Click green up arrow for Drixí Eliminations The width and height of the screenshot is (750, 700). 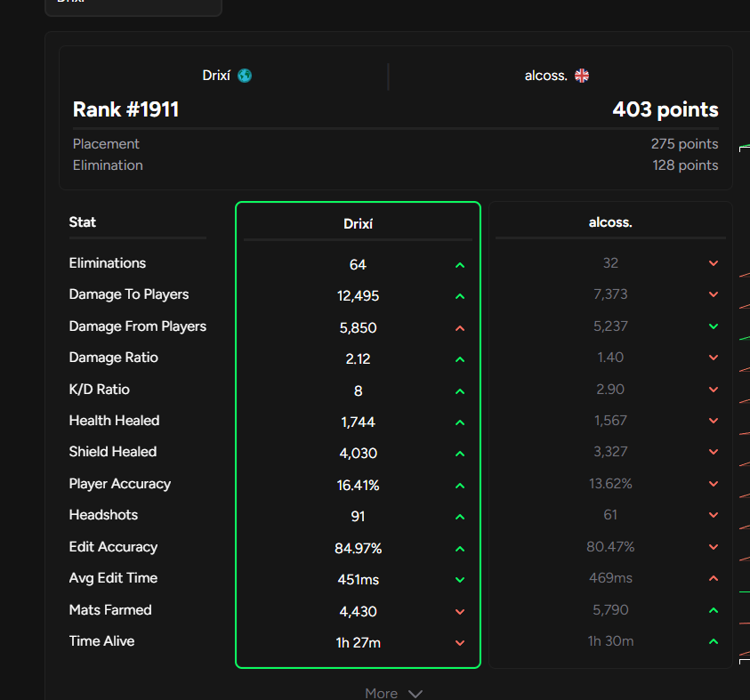460,265
